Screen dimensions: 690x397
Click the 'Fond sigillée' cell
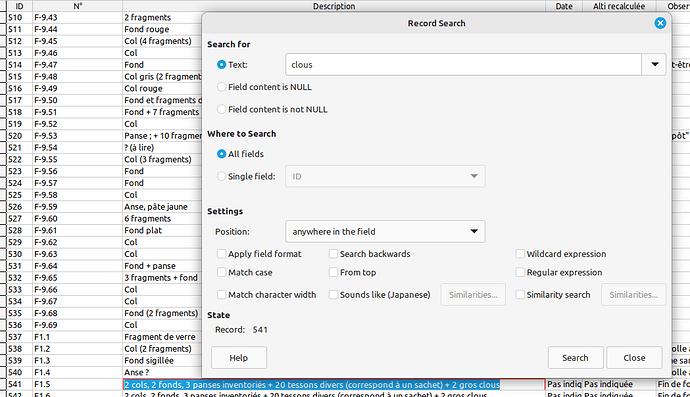pos(162,361)
